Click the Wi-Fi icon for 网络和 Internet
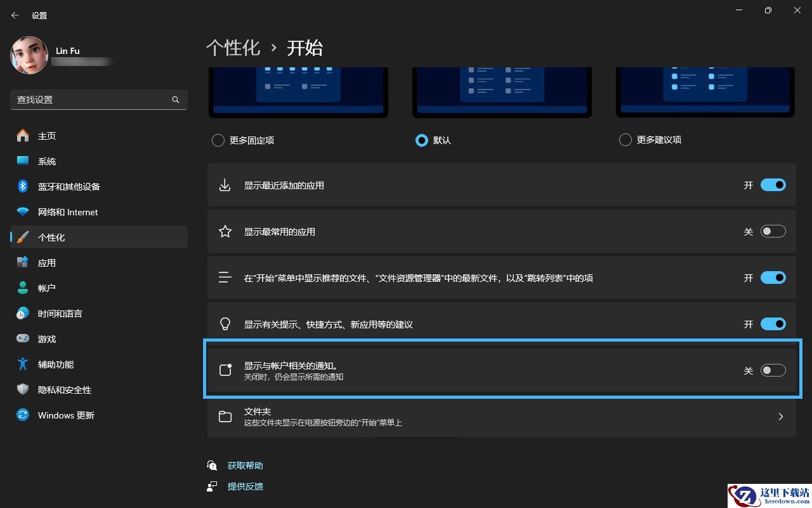Image resolution: width=812 pixels, height=508 pixels. [23, 212]
